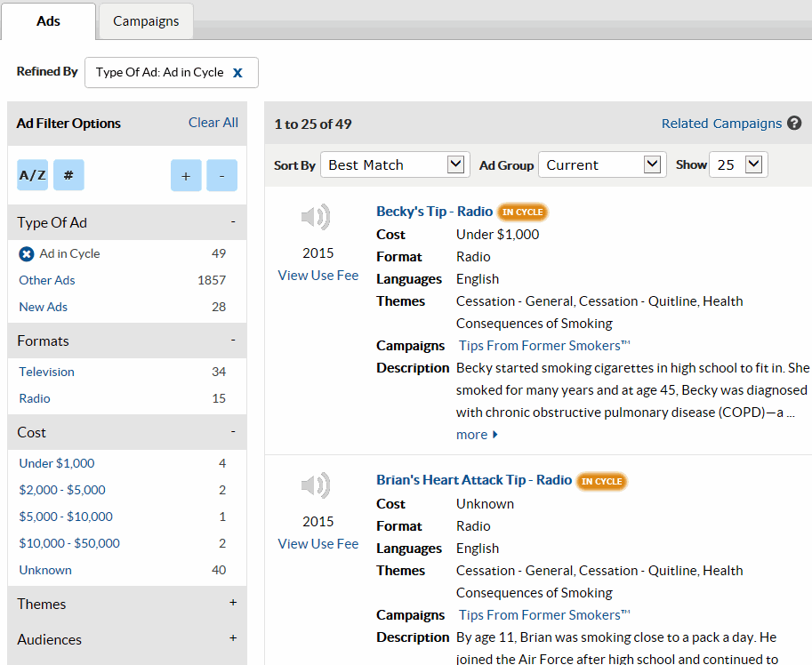Click the # numeric sort icon

click(68, 175)
